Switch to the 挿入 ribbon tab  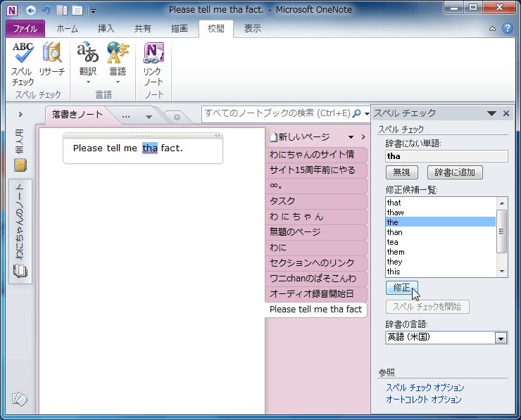click(x=106, y=29)
